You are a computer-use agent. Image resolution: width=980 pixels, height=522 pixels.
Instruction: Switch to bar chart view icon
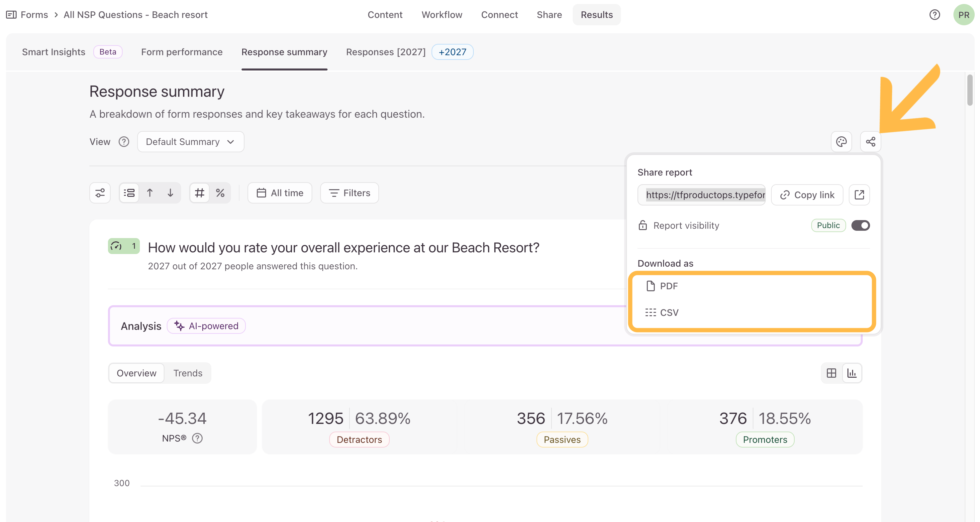pos(852,373)
